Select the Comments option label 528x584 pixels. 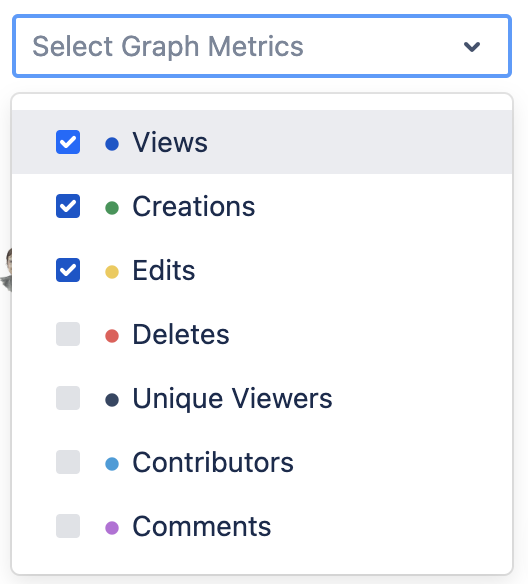[x=202, y=527]
